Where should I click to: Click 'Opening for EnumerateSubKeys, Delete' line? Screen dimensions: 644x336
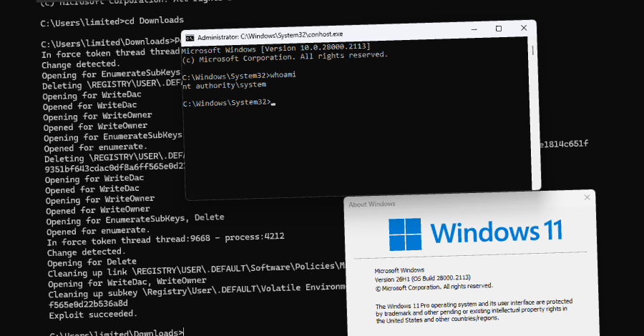point(135,219)
